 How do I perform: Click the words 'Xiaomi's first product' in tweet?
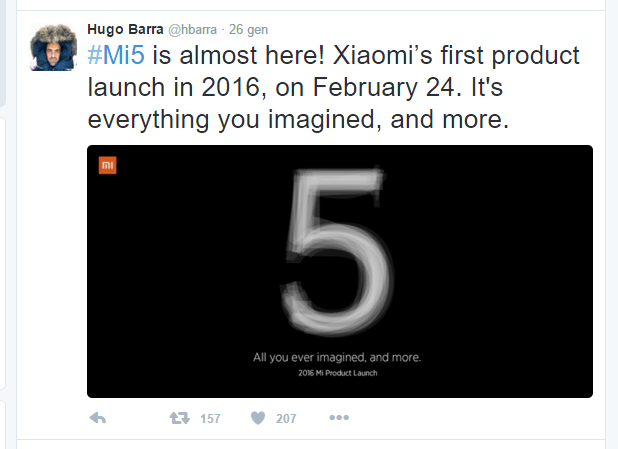(456, 55)
